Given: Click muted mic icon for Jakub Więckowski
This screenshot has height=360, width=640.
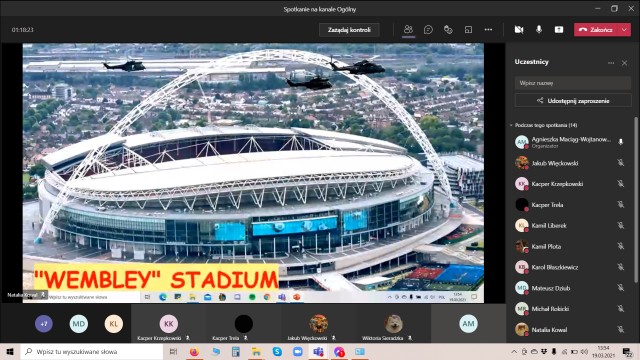Looking at the screenshot, I should point(620,163).
